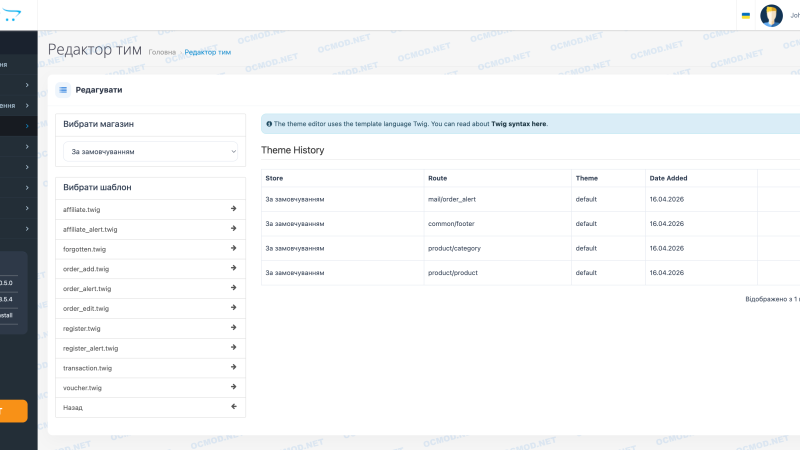Click the arrow icon for order_add.twig
The height and width of the screenshot is (450, 800).
tap(234, 268)
